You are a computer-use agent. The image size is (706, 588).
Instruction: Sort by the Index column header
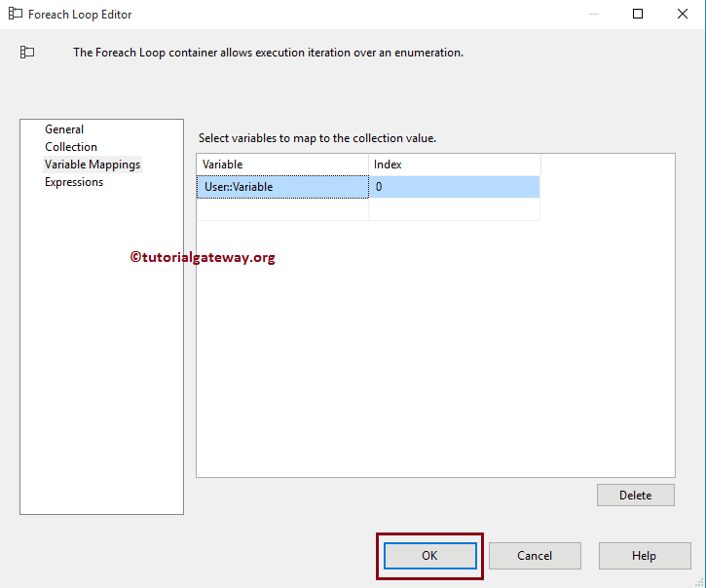[x=455, y=165]
